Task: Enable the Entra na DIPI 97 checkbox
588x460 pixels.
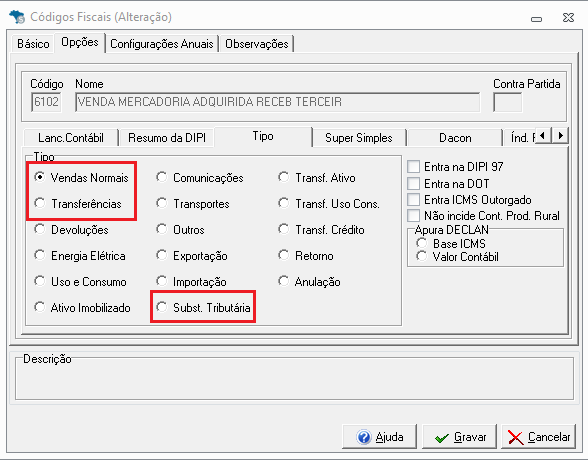Action: pos(413,166)
